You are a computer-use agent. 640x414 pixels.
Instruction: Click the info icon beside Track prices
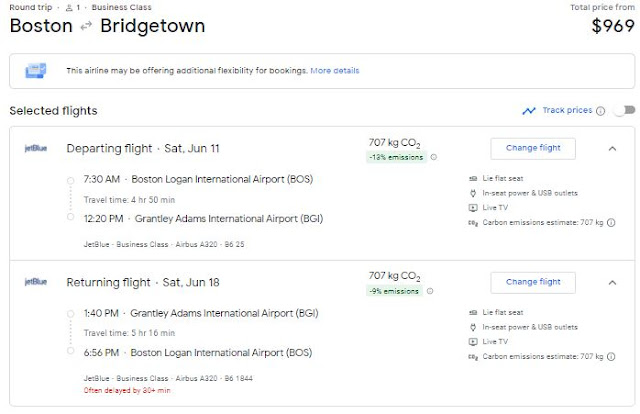pyautogui.click(x=600, y=111)
